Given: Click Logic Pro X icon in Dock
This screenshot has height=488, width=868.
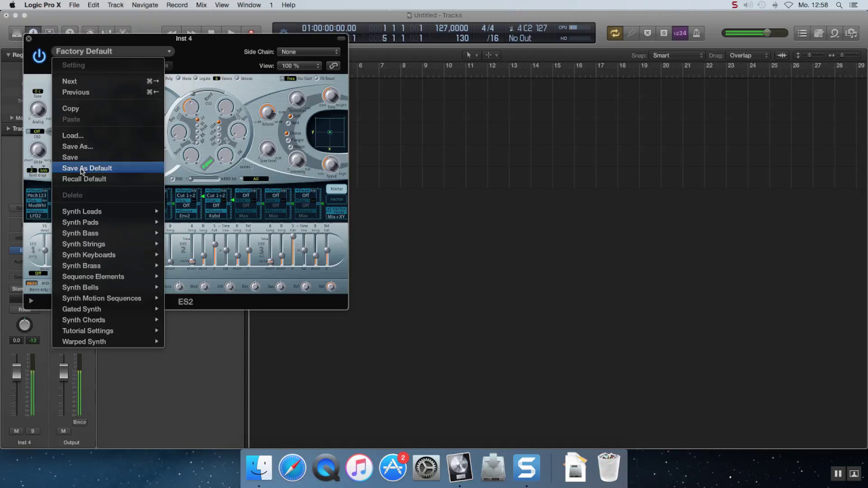Looking at the screenshot, I should [x=459, y=468].
